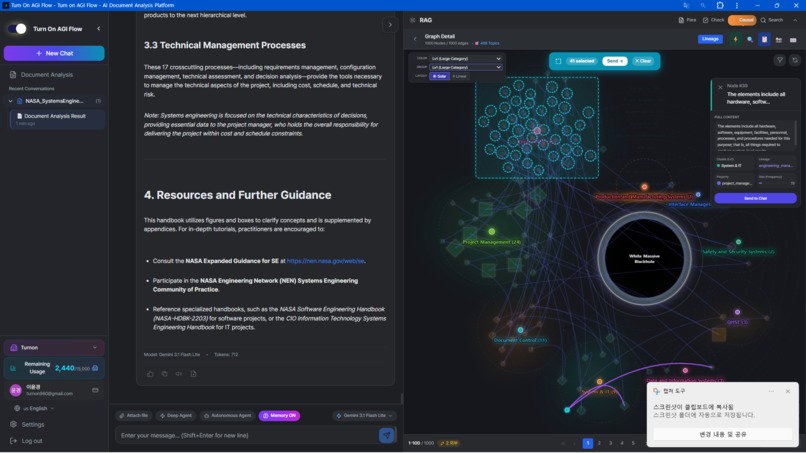This screenshot has height=453, width=806.
Task: Switch to the Para tab
Action: click(687, 20)
